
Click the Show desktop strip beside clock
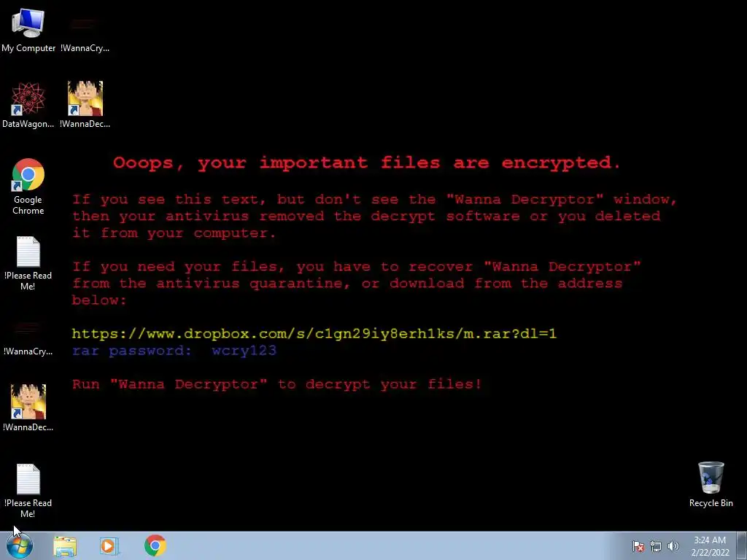tap(742, 545)
